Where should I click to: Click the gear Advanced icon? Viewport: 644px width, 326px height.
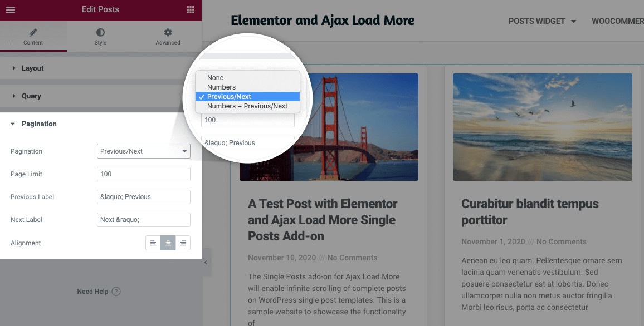[168, 32]
